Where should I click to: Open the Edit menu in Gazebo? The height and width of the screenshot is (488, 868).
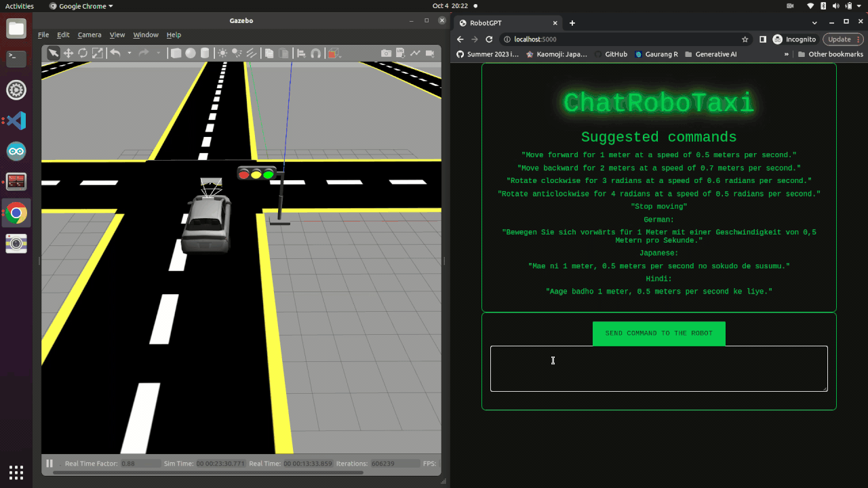tap(63, 35)
